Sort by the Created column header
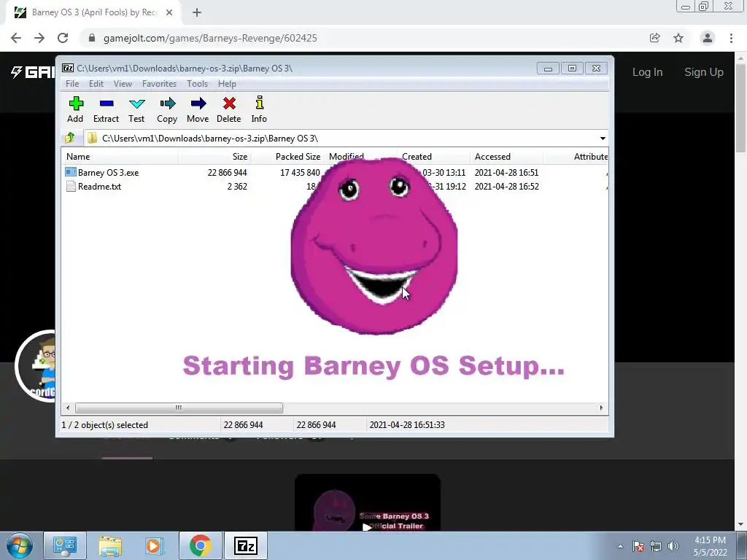The height and width of the screenshot is (560, 747). coord(433,157)
